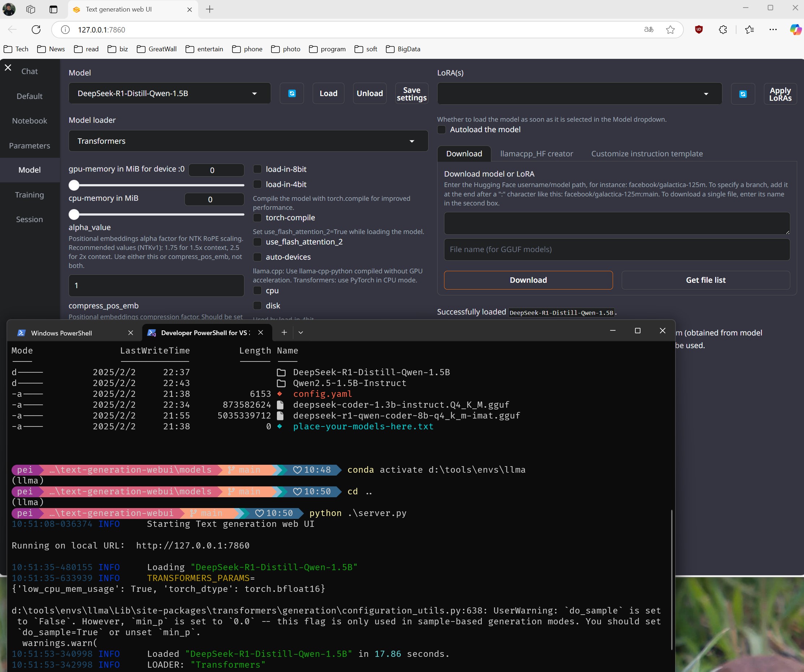804x672 pixels.
Task: Click the browser refresh icon
Action: [x=36, y=30]
